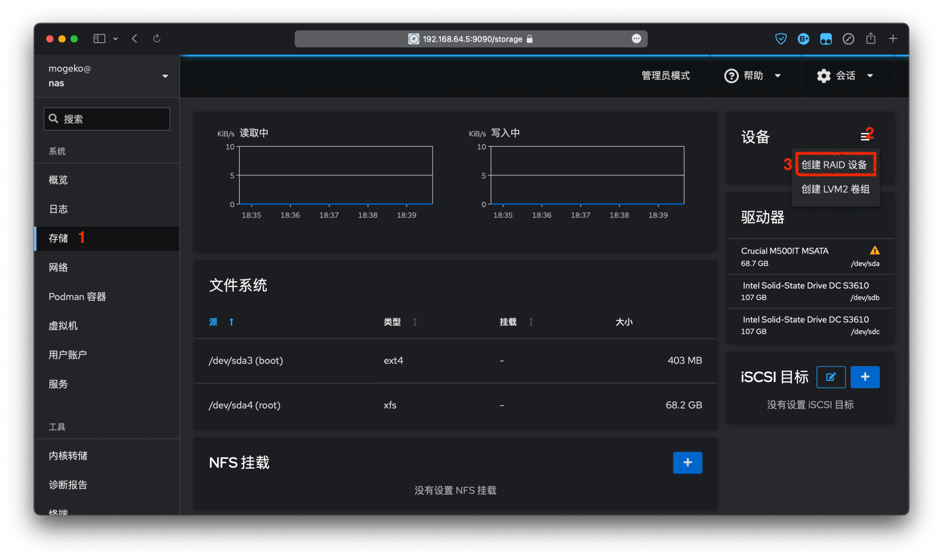This screenshot has width=943, height=560.
Task: Add a new NFS mount
Action: pyautogui.click(x=687, y=462)
